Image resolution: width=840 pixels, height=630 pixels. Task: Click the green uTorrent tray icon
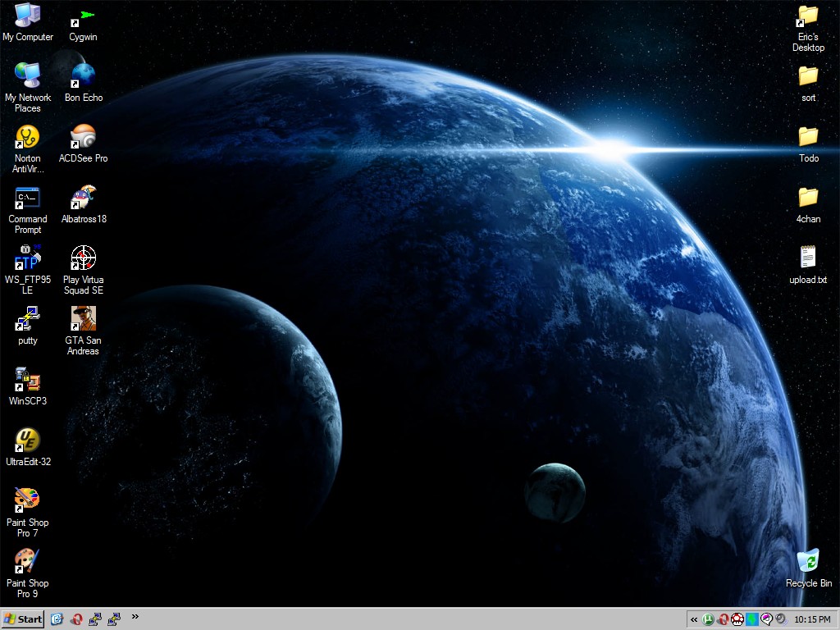click(x=708, y=620)
